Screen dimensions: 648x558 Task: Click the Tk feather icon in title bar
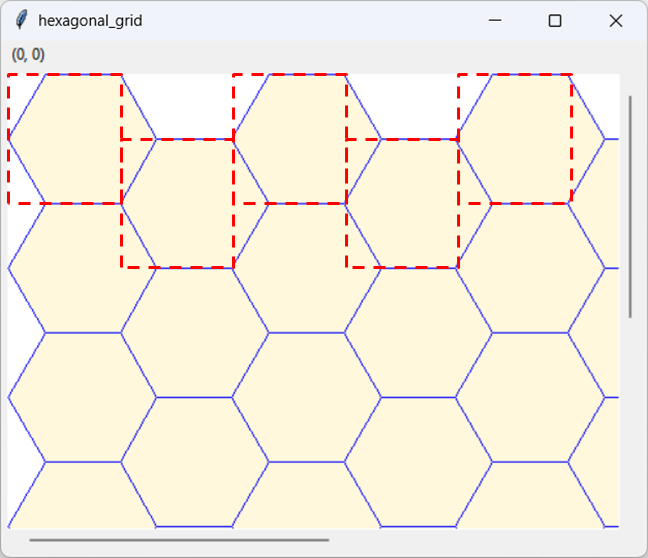tap(21, 20)
